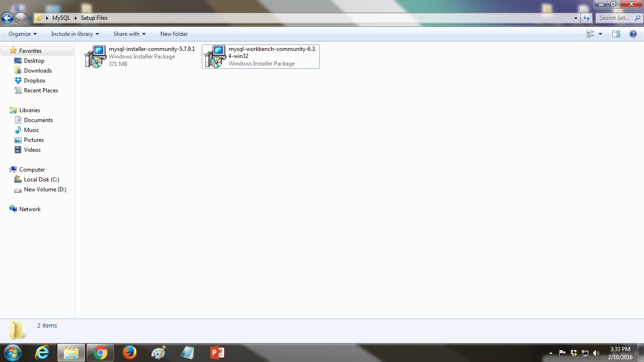644x362 pixels.
Task: Select Libraries in the navigation pane
Action: pyautogui.click(x=30, y=110)
